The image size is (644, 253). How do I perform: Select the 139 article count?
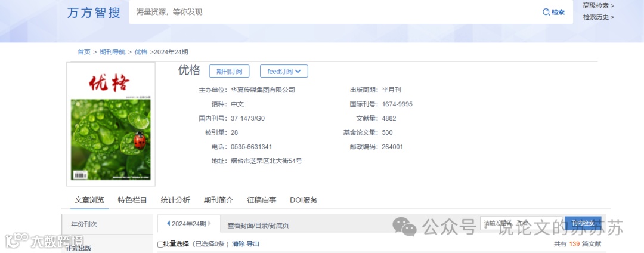point(575,244)
